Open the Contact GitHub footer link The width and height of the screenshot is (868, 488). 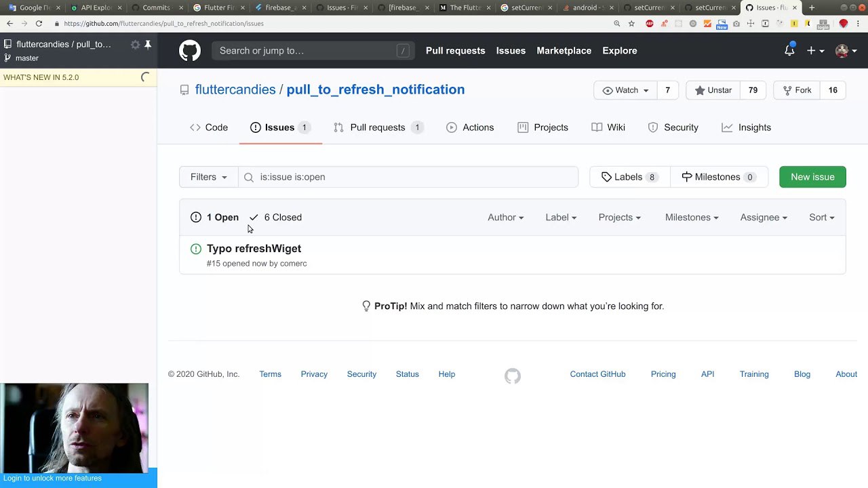tap(597, 374)
